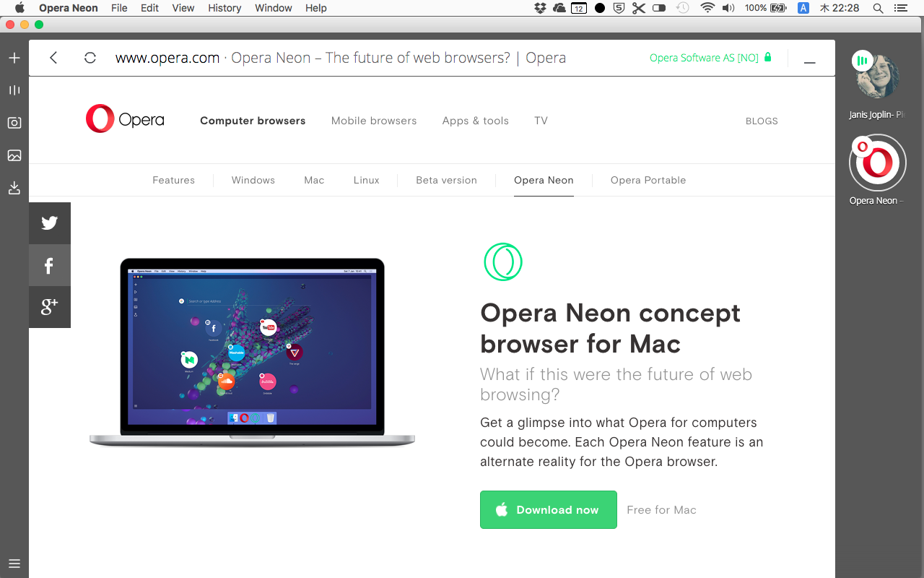Open the hamburger menu at sidebar bottom

pyautogui.click(x=14, y=564)
